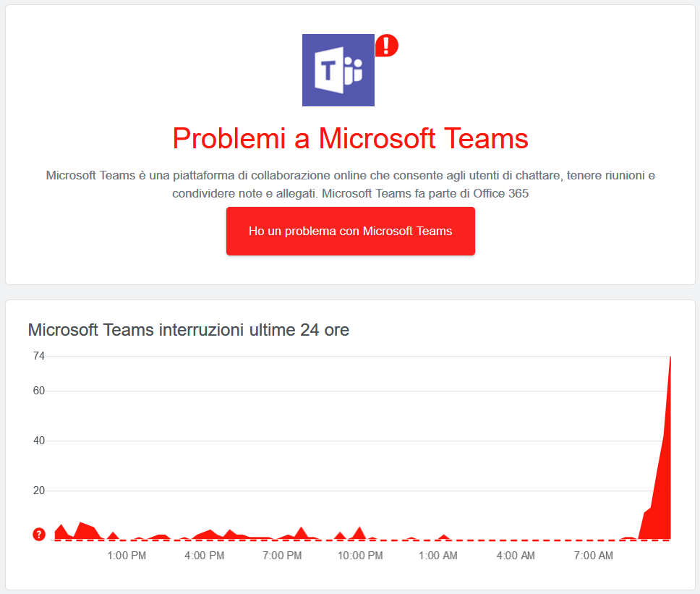Click the 60 value on y-axis
This screenshot has width=700, height=594.
(39, 391)
